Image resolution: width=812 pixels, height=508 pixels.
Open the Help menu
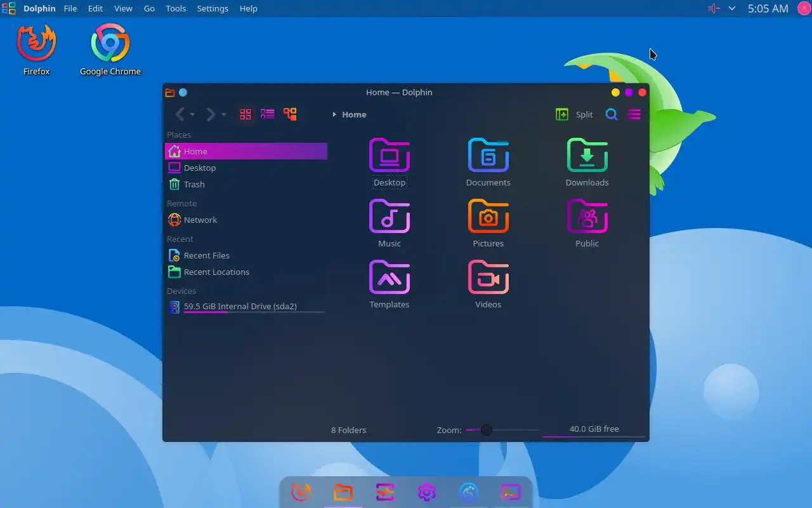(249, 8)
